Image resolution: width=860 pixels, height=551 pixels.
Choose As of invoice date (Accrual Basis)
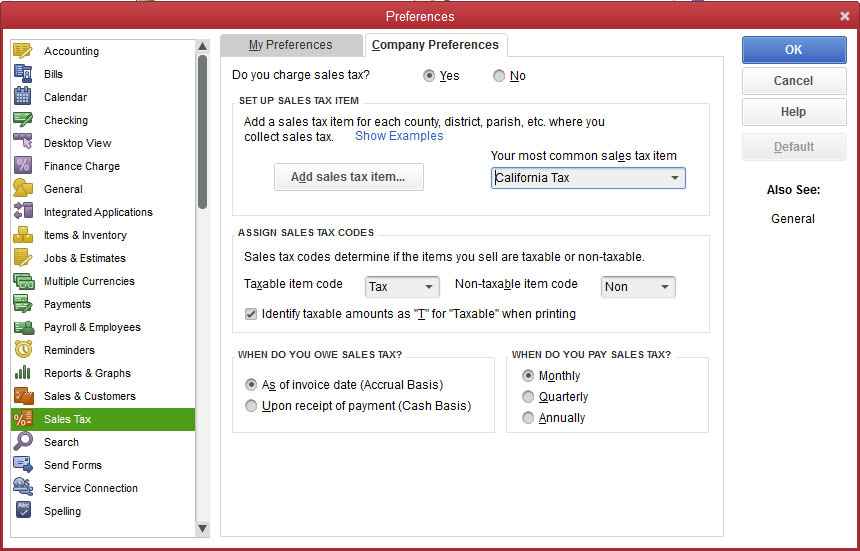pyautogui.click(x=251, y=385)
